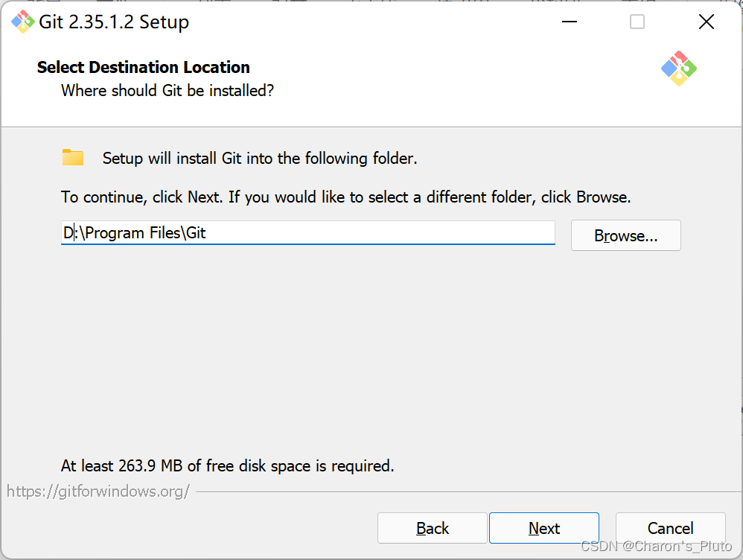
Task: Minimize the Git Setup window
Action: (x=569, y=22)
